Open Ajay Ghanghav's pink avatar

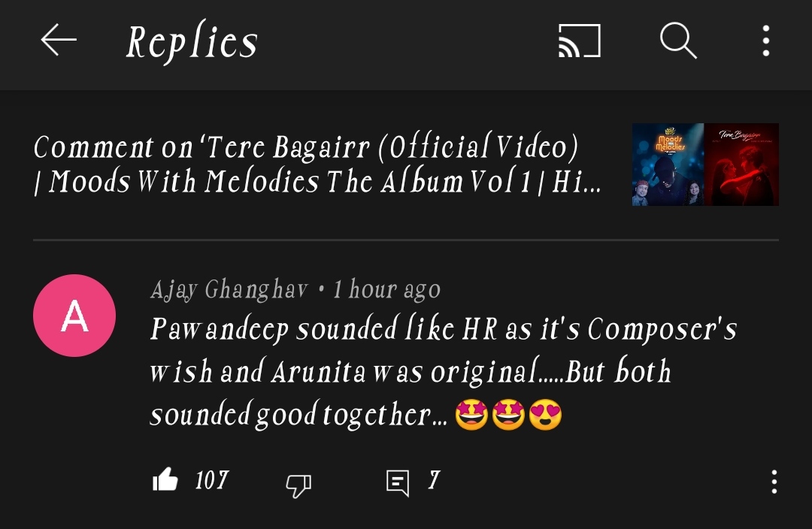(74, 316)
